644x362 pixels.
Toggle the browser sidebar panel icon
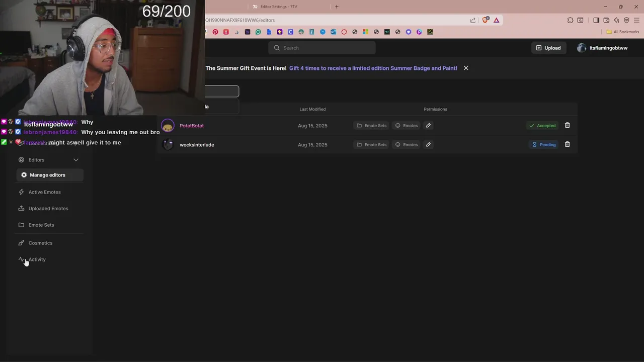tap(596, 20)
